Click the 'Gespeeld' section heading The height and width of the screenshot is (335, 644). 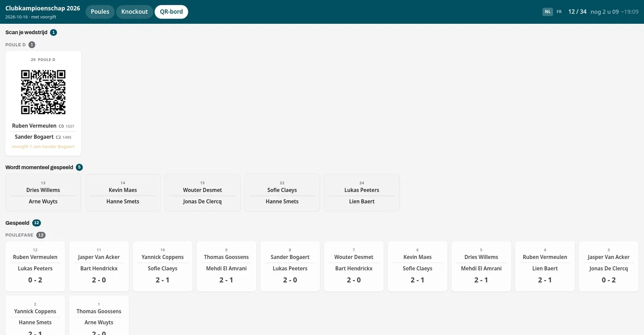tap(17, 223)
